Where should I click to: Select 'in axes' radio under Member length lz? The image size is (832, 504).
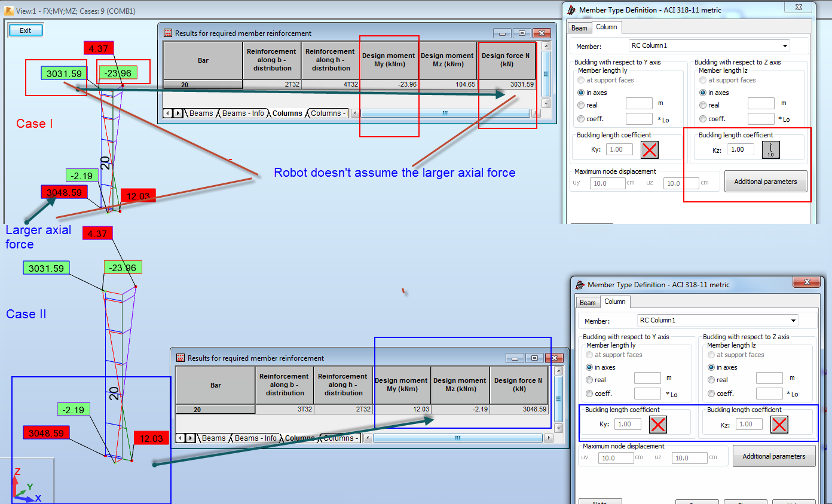(702, 93)
